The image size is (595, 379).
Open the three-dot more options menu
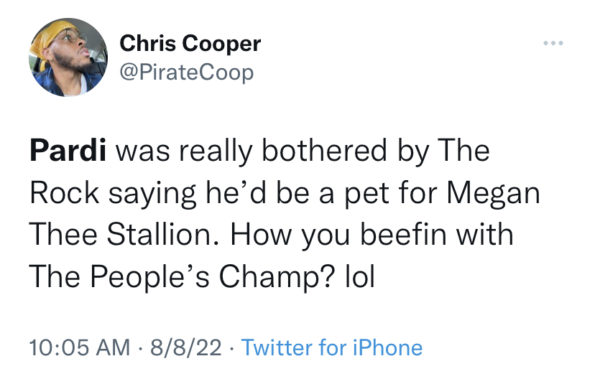[x=553, y=43]
